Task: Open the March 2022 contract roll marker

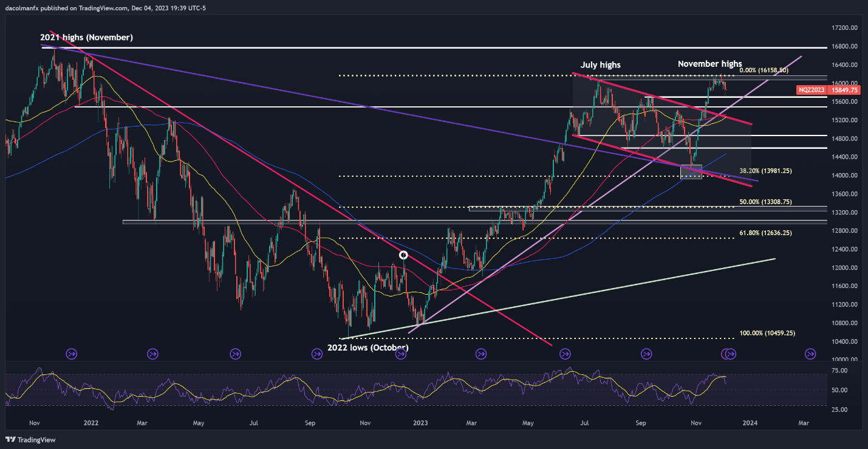Action: coord(152,352)
